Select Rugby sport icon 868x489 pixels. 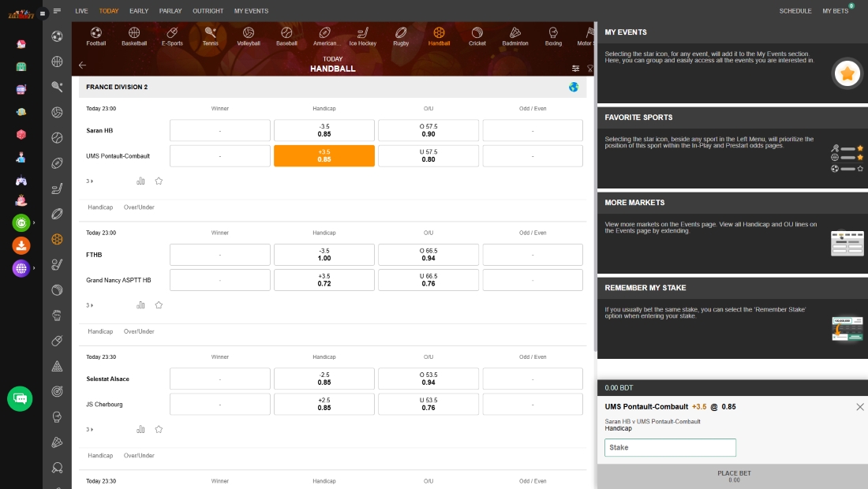click(x=401, y=36)
